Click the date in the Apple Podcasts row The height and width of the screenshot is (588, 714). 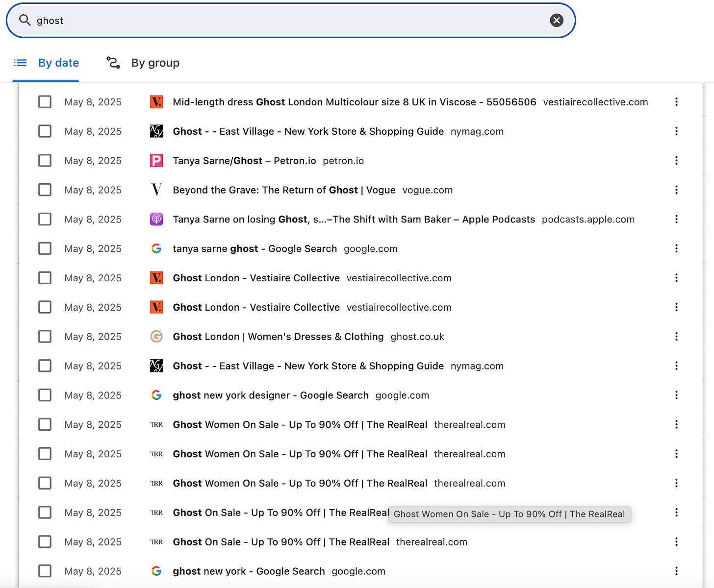pos(93,220)
